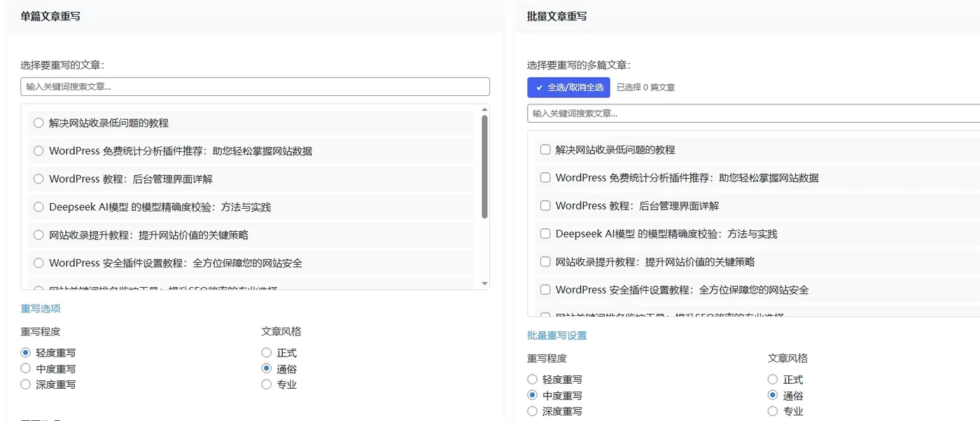Click the scroll down arrow of article list

[484, 284]
